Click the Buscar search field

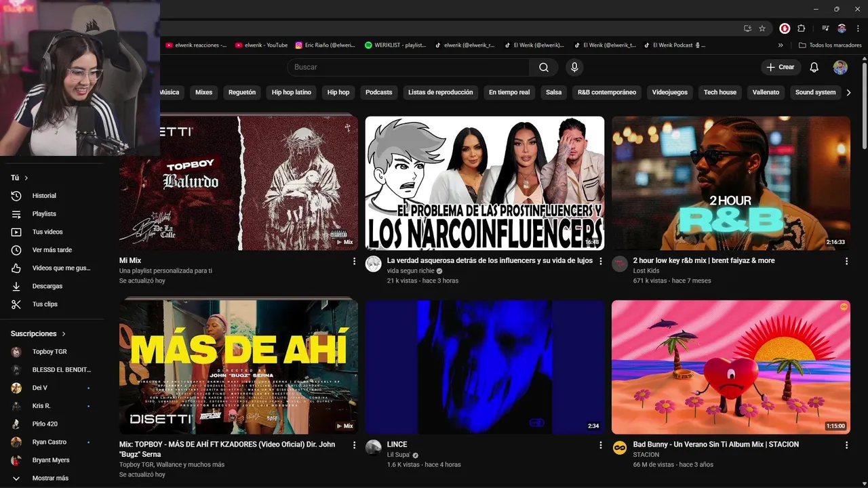408,67
